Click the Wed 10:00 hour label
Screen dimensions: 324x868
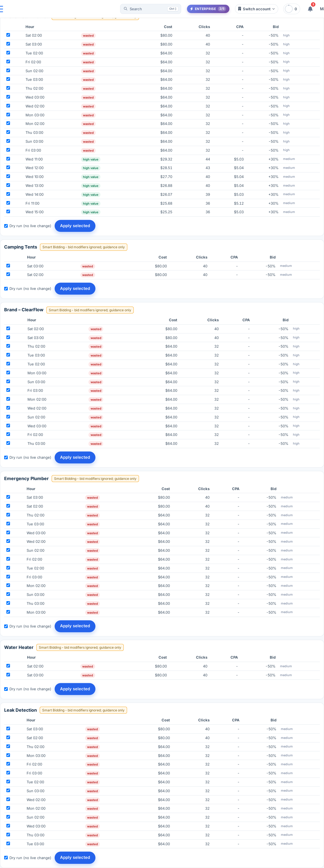(x=34, y=177)
